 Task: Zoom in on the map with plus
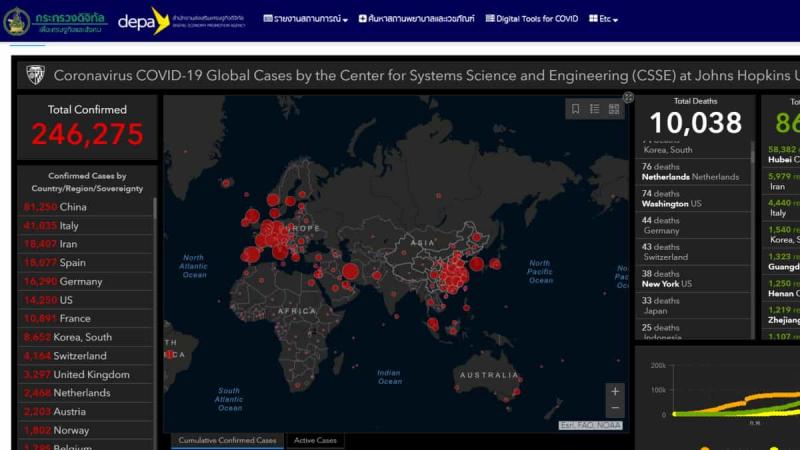615,391
